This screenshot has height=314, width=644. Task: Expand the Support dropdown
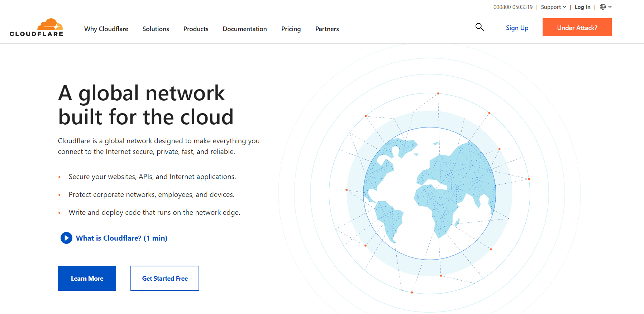[x=553, y=7]
